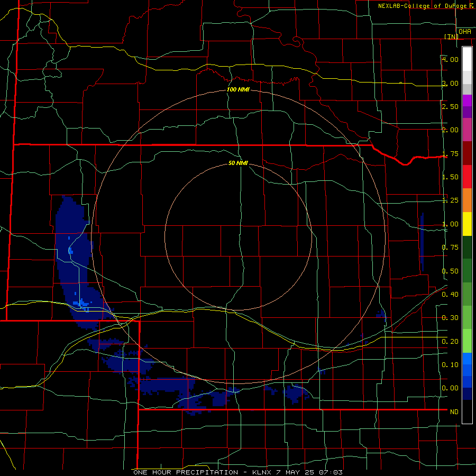
Task: Click the 4.00 legend value
Action: coord(450,59)
